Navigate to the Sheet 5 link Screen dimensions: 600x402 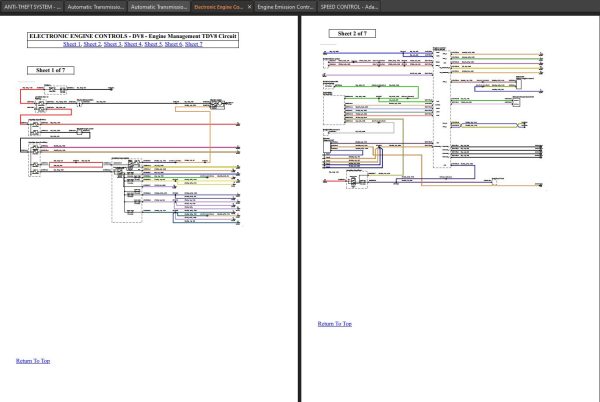point(153,45)
